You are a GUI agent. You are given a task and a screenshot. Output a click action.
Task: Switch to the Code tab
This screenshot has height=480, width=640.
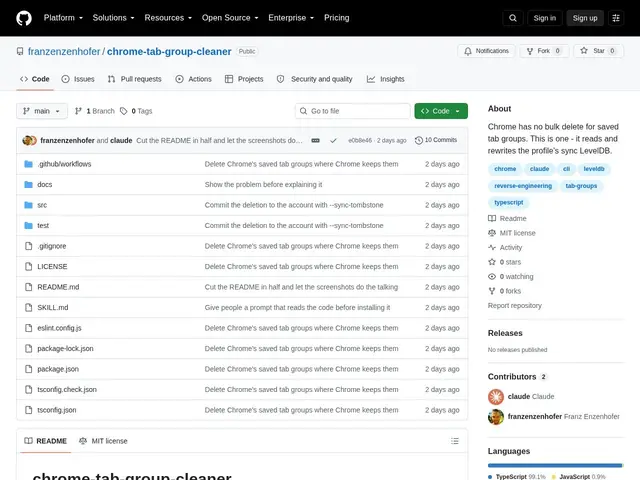35,79
